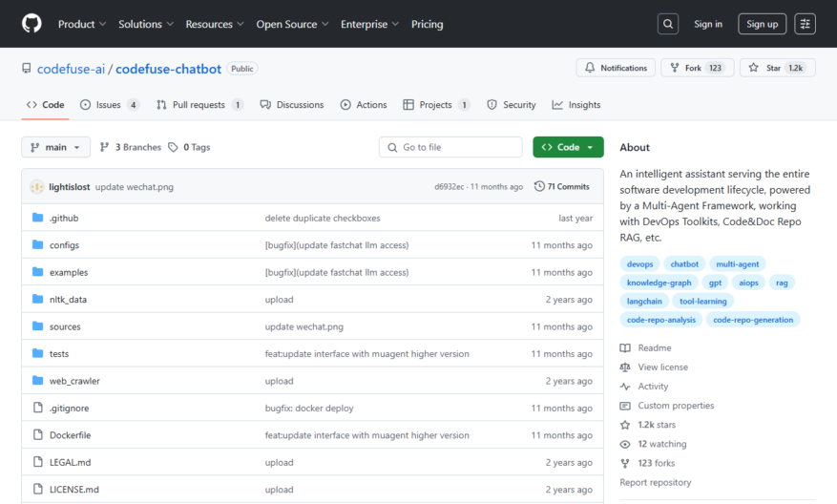
Task: Click the nltk_data folder icon
Action: click(x=37, y=299)
